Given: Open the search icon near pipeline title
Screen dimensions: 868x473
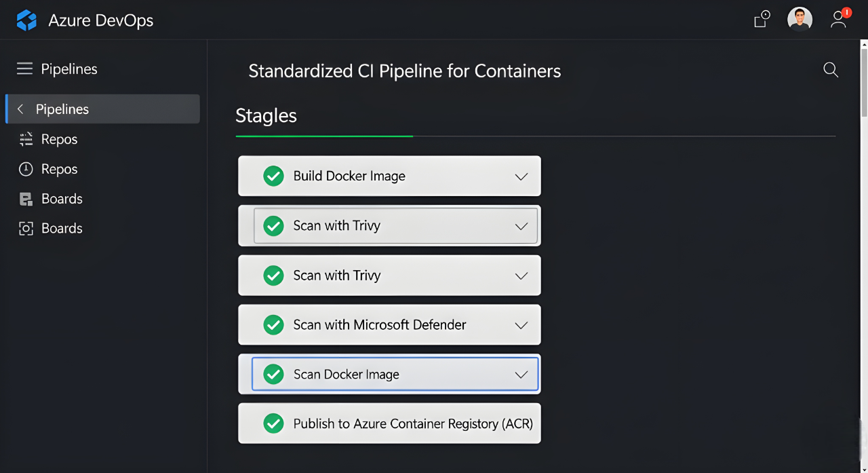Looking at the screenshot, I should pyautogui.click(x=830, y=70).
